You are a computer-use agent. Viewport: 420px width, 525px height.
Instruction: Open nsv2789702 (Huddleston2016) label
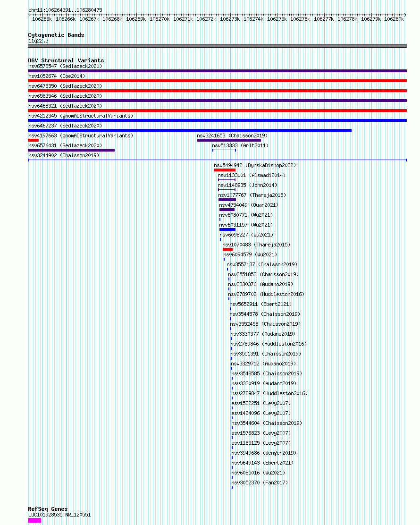266,294
